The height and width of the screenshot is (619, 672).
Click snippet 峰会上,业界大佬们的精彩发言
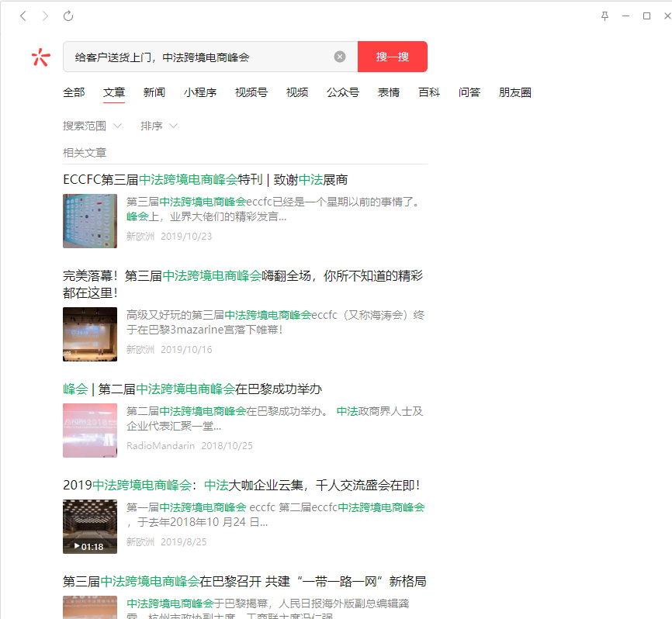(206, 216)
